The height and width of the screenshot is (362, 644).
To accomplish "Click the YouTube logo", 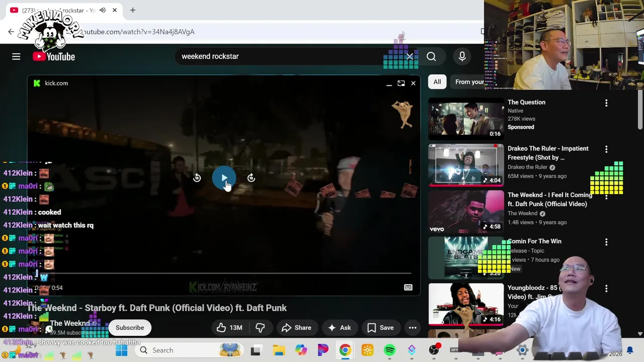I will click(x=54, y=57).
